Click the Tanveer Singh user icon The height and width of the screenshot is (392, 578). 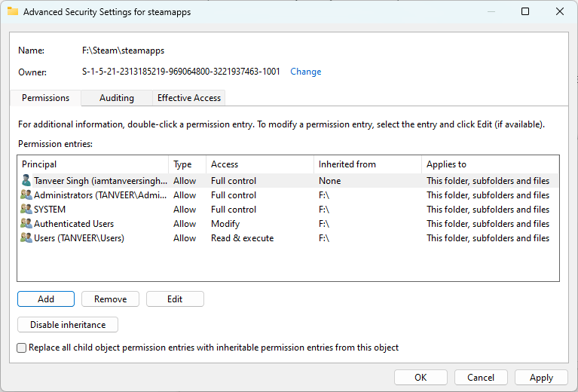(26, 181)
